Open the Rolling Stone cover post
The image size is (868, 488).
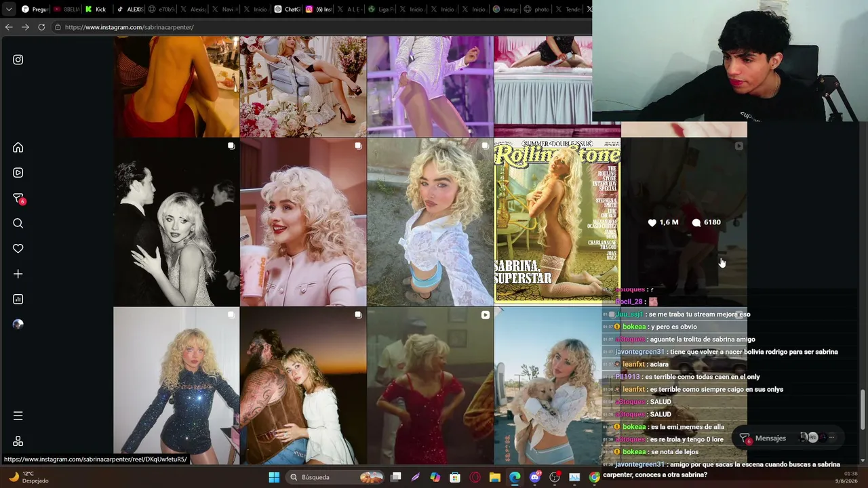coord(557,222)
